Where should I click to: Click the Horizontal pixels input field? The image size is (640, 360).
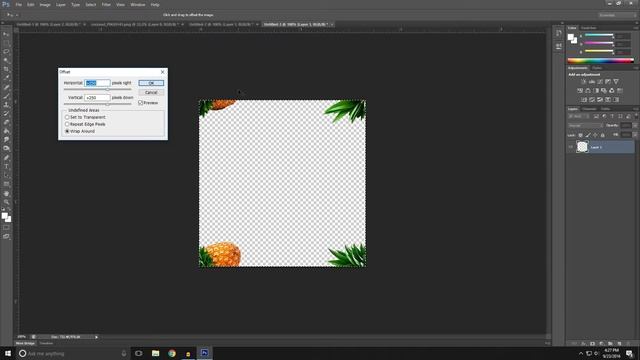[x=97, y=83]
